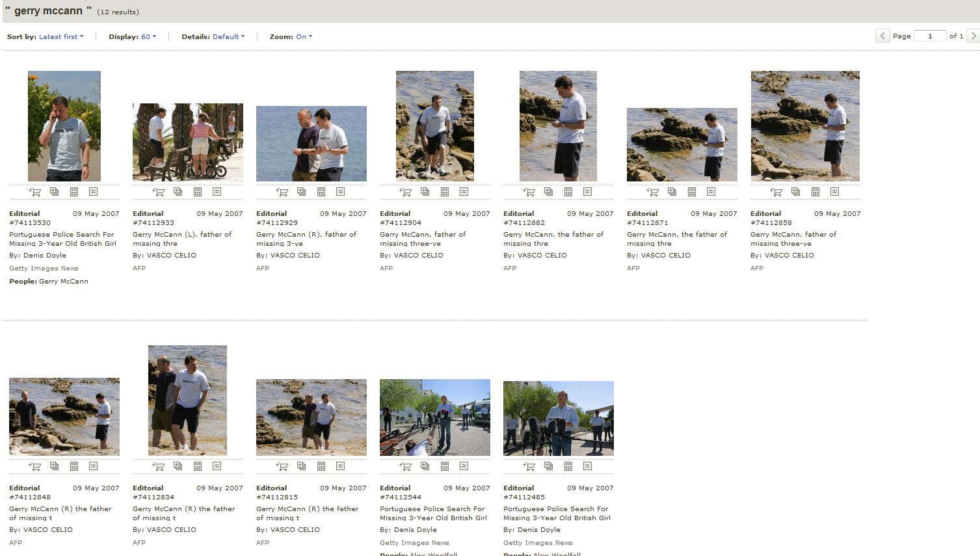The width and height of the screenshot is (980, 556).
Task: Click the page number input field
Action: (x=929, y=36)
